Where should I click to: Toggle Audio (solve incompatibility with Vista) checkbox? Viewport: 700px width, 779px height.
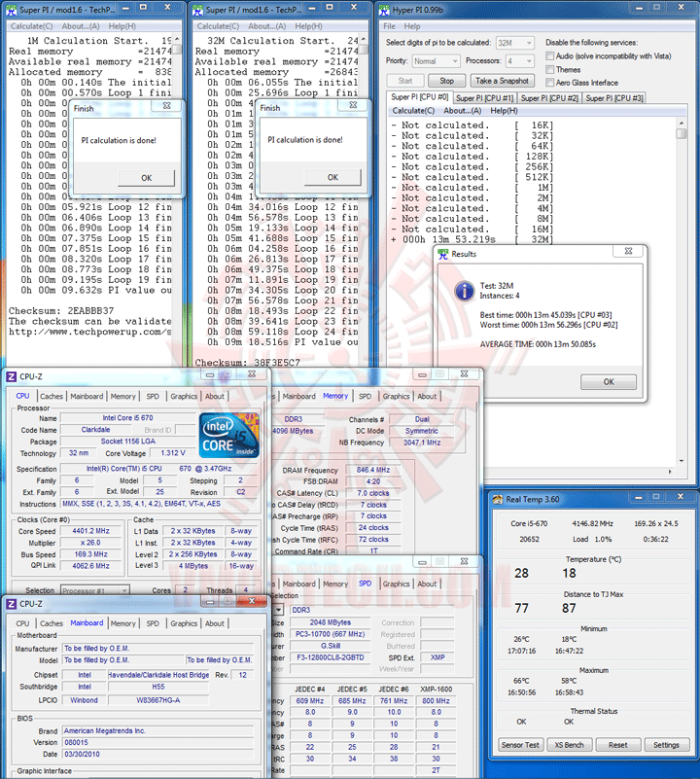coord(550,55)
